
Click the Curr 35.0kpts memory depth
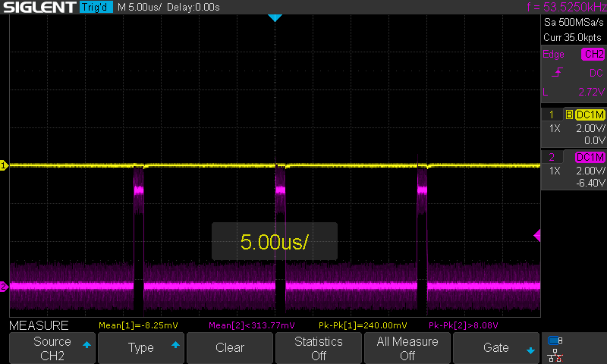click(572, 37)
